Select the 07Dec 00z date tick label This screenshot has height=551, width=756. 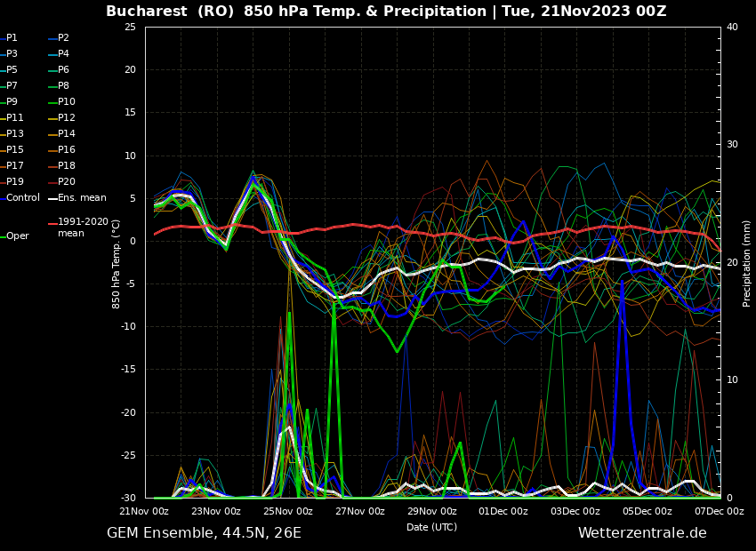tap(719, 512)
